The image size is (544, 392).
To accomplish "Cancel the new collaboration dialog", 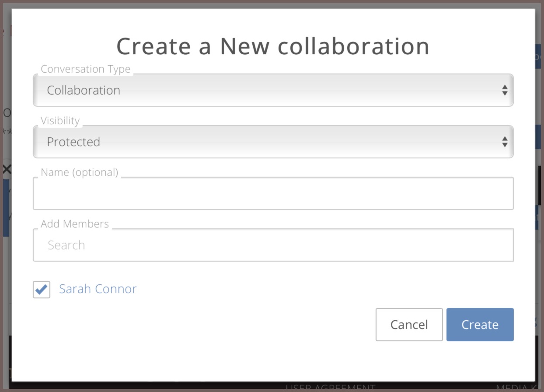I will (x=409, y=325).
